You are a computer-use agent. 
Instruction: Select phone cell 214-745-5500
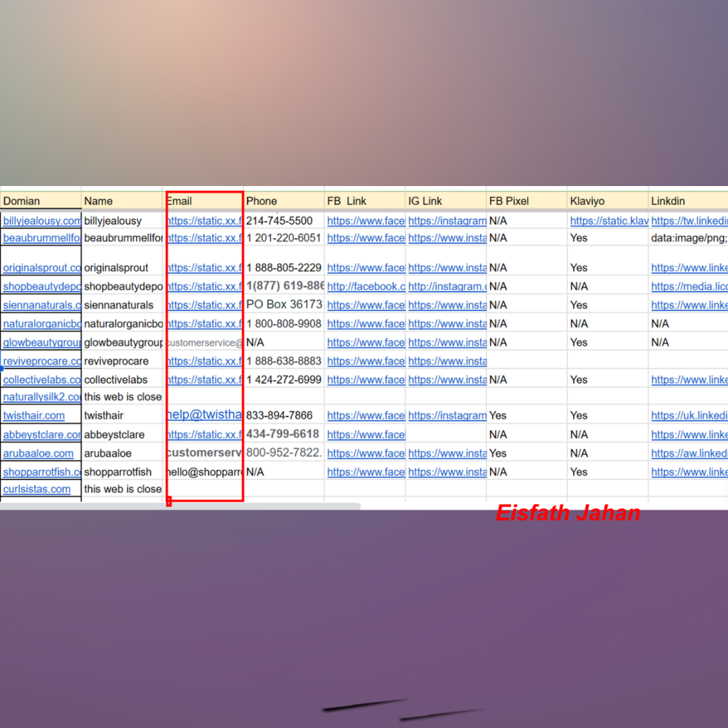283,221
